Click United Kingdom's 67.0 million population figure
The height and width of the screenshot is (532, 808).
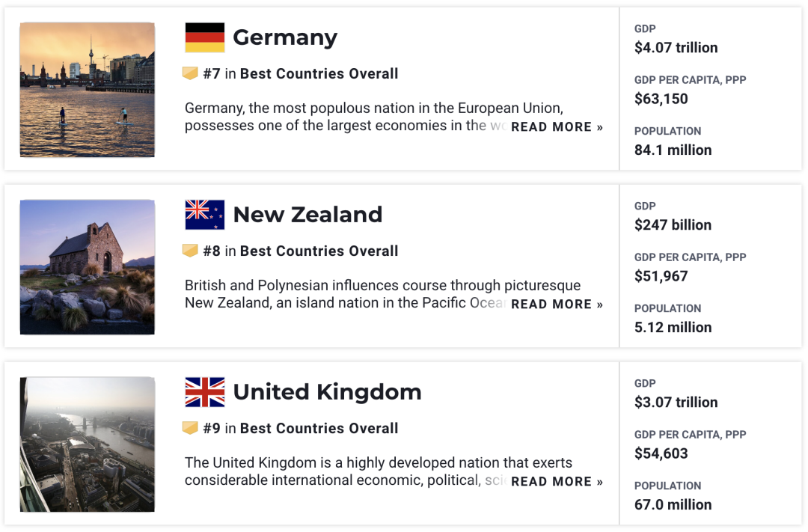coord(673,505)
